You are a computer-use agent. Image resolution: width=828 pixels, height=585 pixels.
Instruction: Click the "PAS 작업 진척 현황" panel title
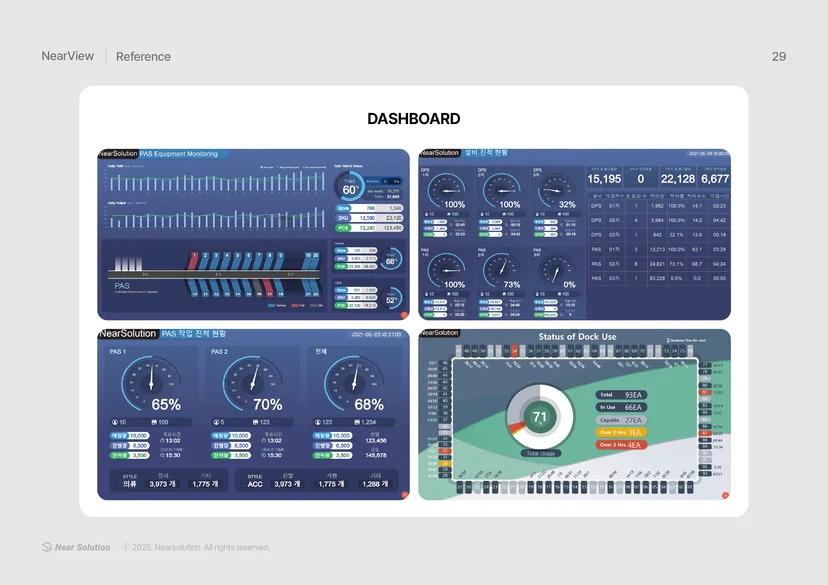[194, 334]
